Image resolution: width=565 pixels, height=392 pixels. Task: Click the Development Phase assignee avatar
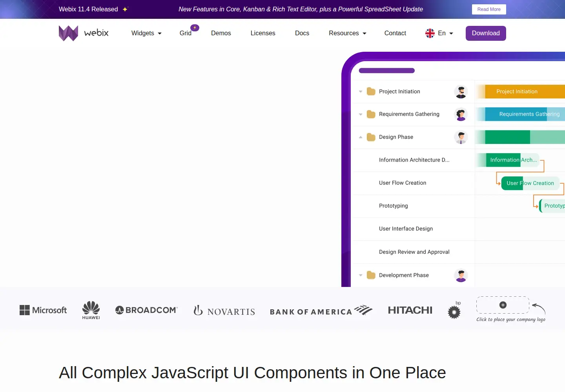coord(461,275)
